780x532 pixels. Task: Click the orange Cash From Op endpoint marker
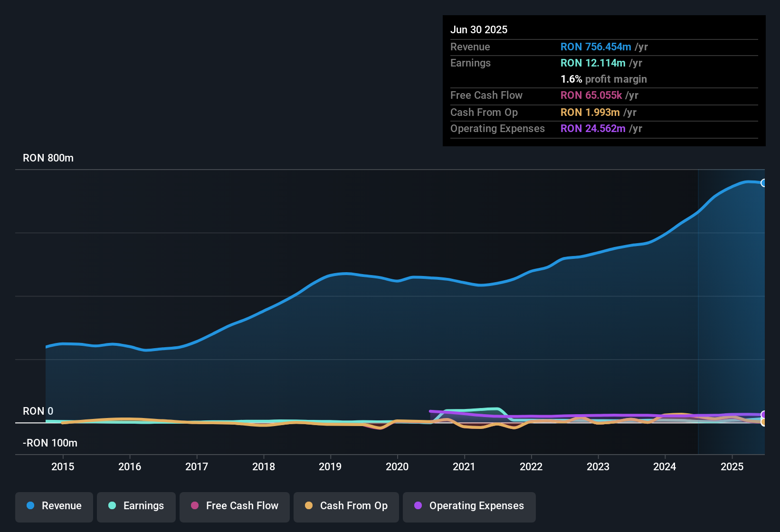coord(764,422)
